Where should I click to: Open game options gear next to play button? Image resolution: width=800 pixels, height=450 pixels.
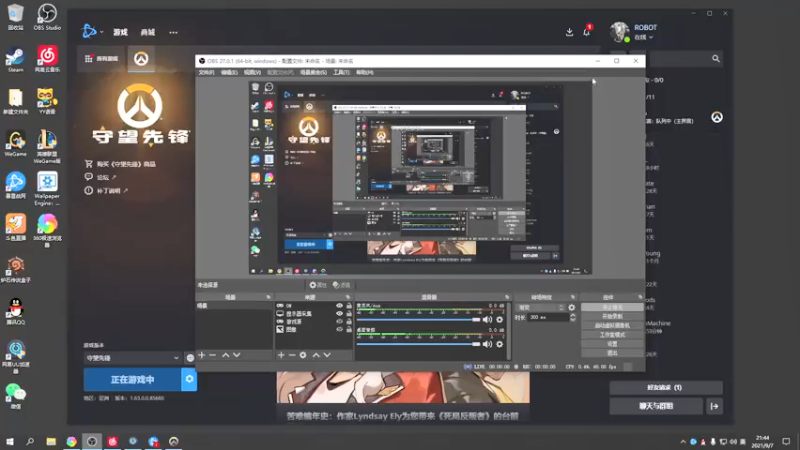coord(189,380)
